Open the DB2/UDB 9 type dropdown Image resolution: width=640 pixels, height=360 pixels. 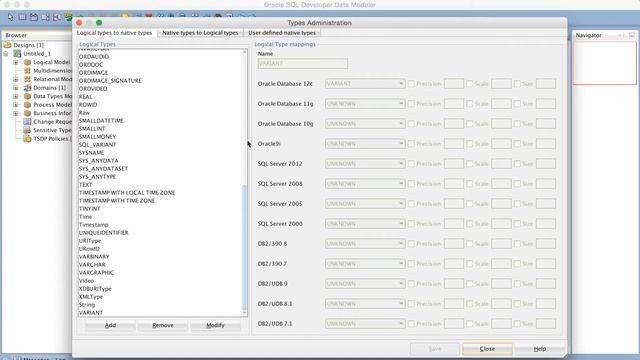click(365, 284)
